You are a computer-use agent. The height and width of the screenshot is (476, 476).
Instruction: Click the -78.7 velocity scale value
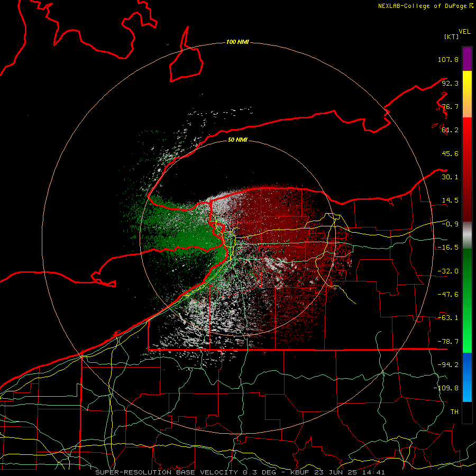[x=448, y=342]
